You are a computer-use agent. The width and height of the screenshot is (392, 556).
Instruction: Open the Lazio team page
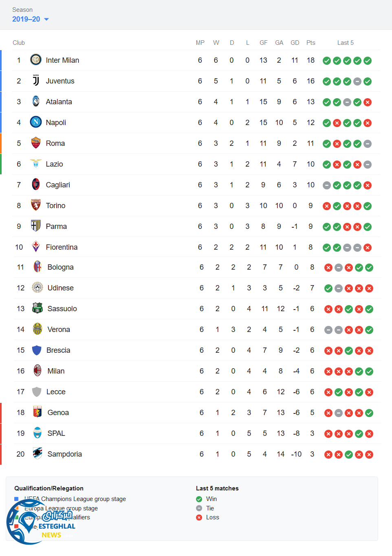tap(54, 164)
